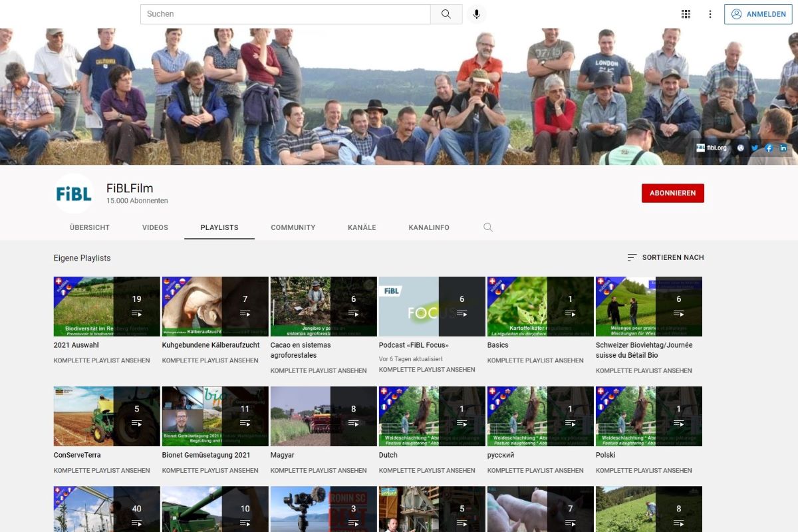Click the search magnifier button
Screen dimensions: 798x532
[446, 14]
